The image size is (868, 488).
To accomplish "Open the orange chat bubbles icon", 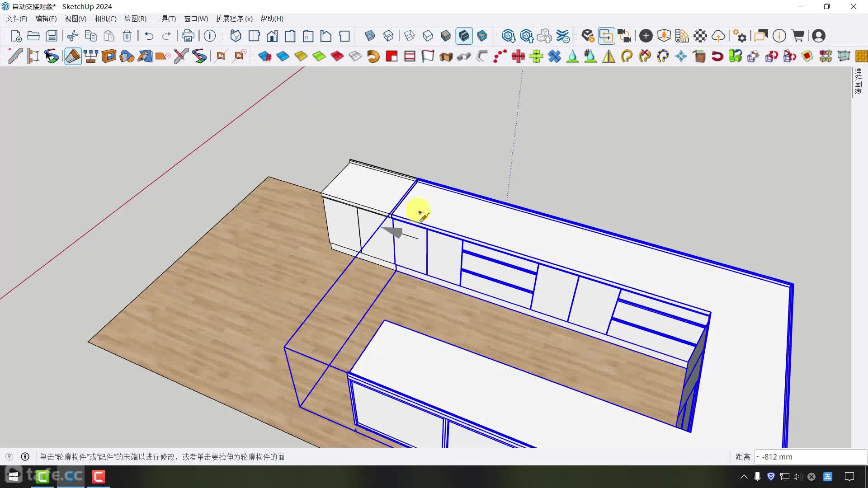I will click(761, 36).
